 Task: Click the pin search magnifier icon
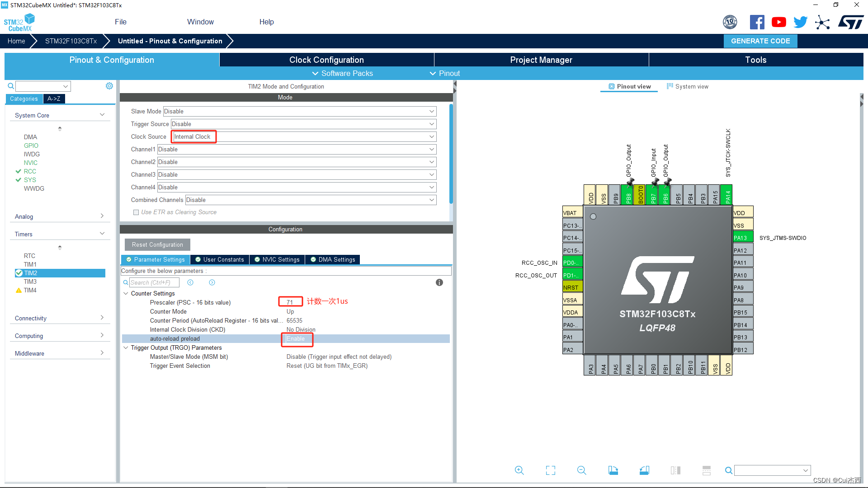coord(729,470)
